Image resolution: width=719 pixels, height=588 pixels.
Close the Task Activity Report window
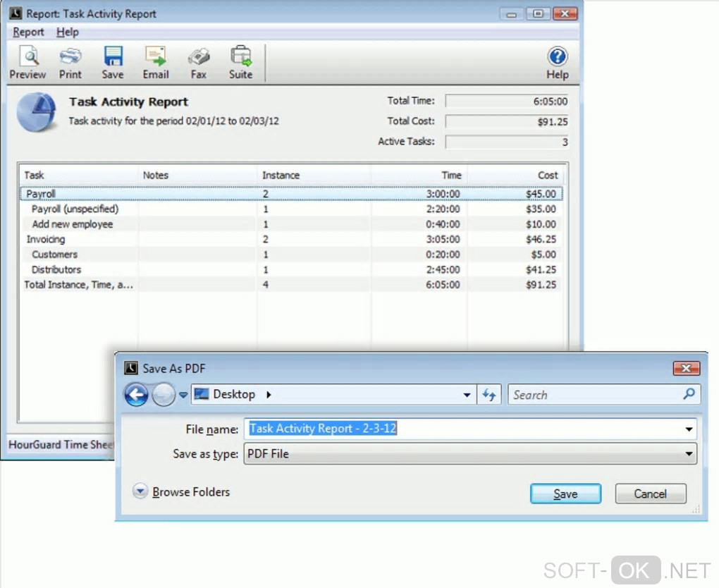[x=565, y=14]
